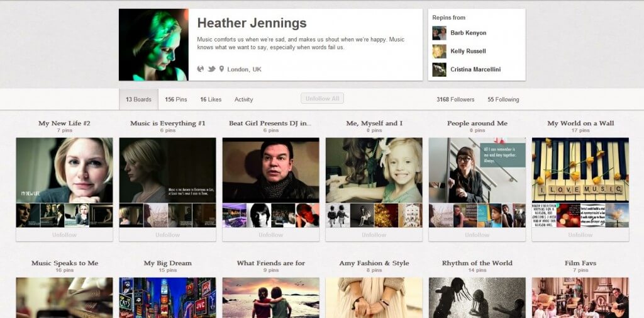Open Heather Jennings profile photo
This screenshot has width=644, height=318.
(153, 45)
